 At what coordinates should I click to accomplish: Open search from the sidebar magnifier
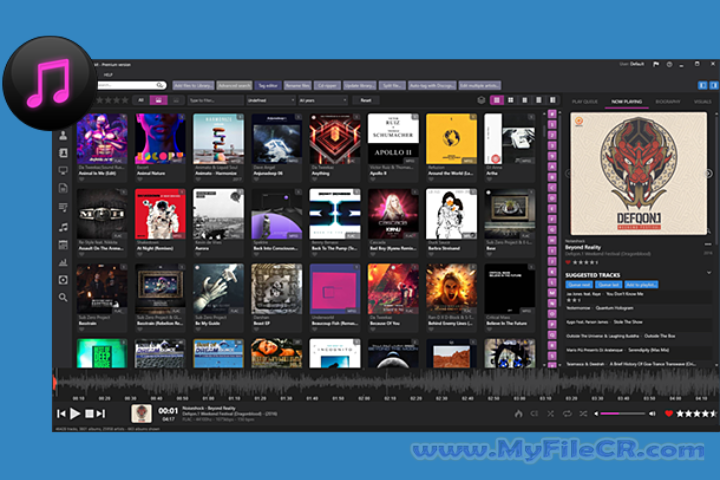pos(63,297)
